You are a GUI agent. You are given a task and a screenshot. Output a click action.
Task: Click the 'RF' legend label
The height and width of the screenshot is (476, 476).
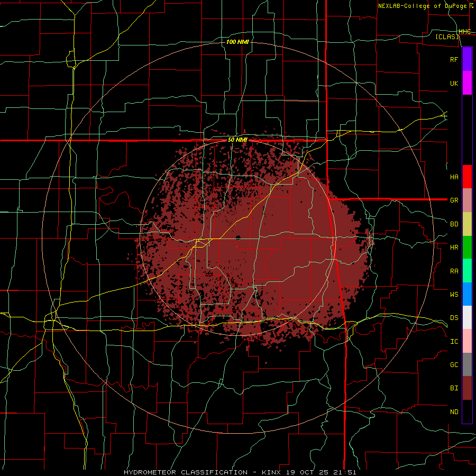point(454,59)
